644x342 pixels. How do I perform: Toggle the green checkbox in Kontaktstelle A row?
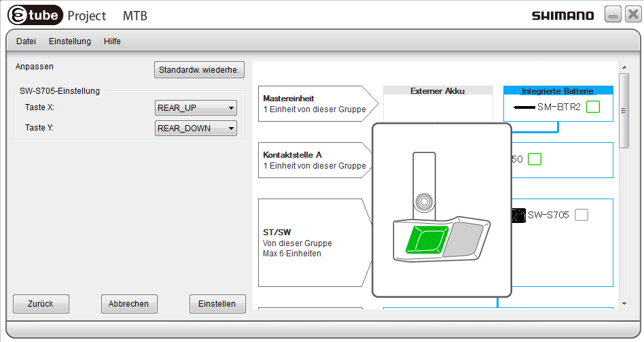pyautogui.click(x=535, y=159)
